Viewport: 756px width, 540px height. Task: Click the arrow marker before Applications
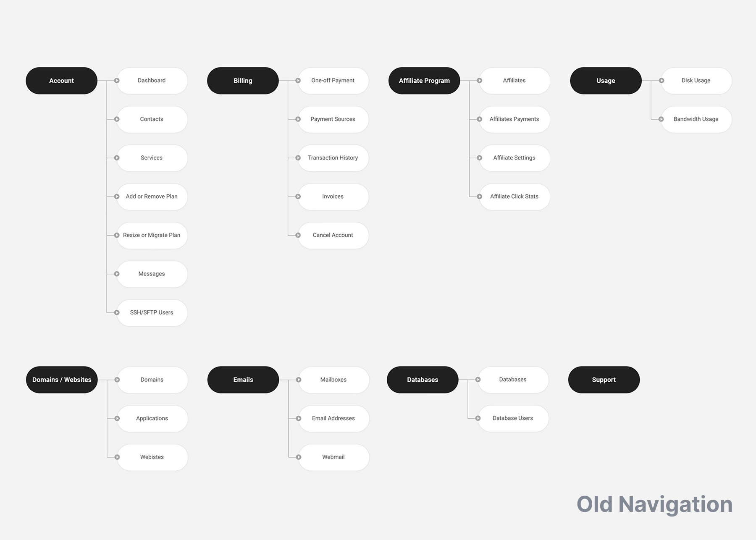pyautogui.click(x=117, y=418)
